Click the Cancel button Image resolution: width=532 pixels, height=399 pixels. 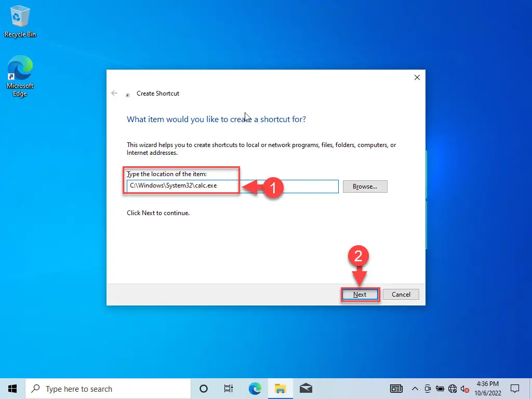tap(401, 295)
